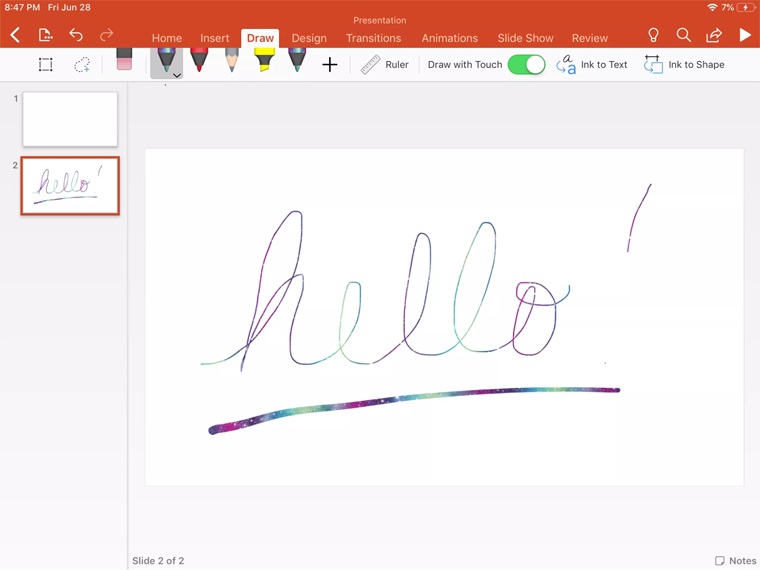Start the slide show with Play
Viewport: 760px width, 570px height.
pos(745,35)
